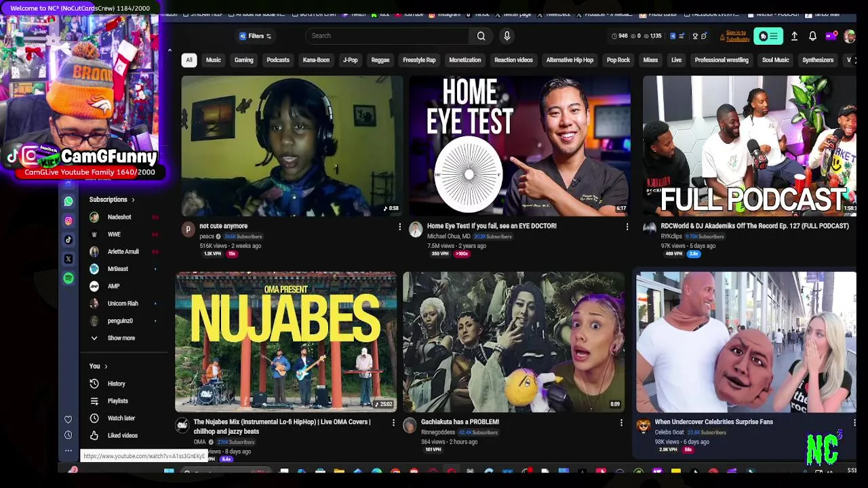Open Nujabes Mix video options menu
Image resolution: width=868 pixels, height=488 pixels.
[x=393, y=422]
